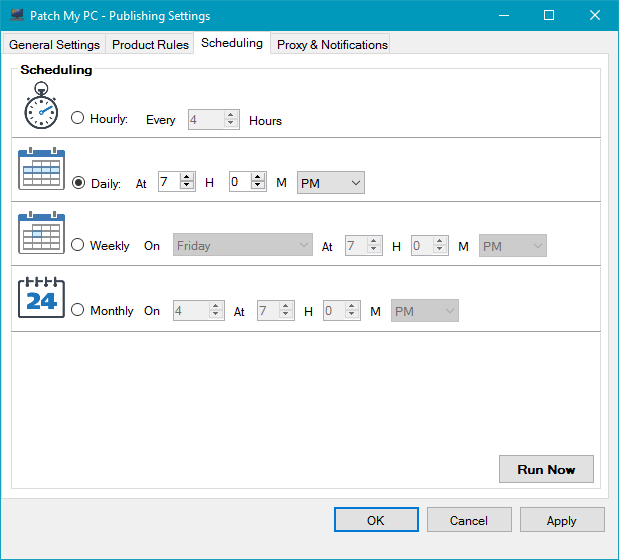Open the Monthly AM/PM dropdown

[425, 311]
